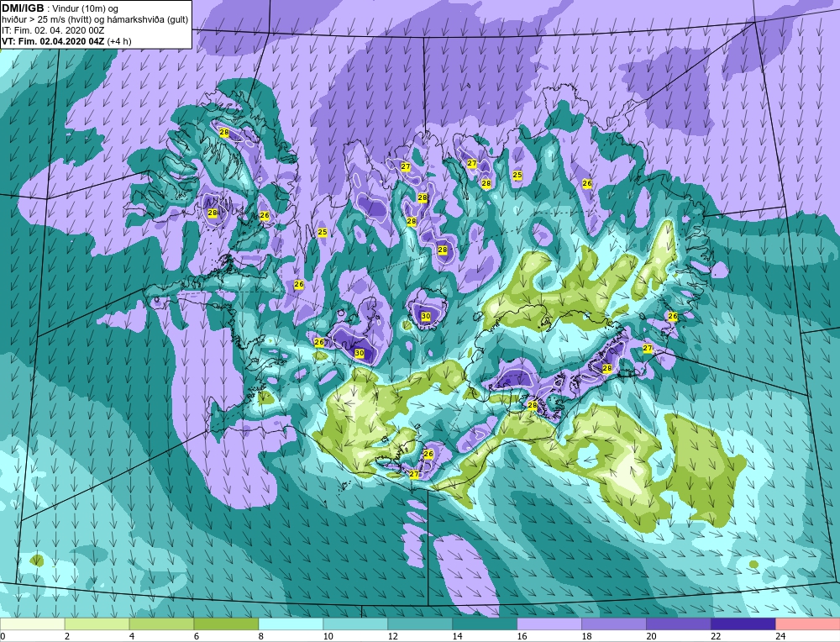Click the "0" tick label on the color scale
840x642 pixels.
point(3,636)
